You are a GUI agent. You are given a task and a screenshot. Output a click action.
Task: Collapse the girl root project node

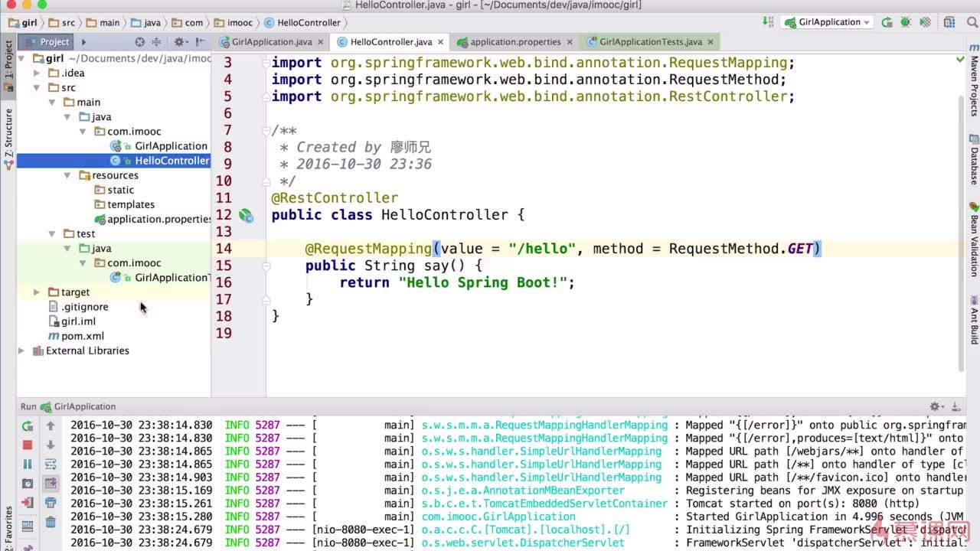pos(21,58)
